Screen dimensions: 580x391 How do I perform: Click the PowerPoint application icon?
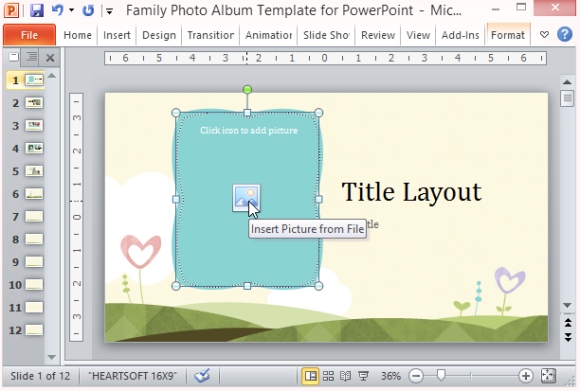[11, 10]
